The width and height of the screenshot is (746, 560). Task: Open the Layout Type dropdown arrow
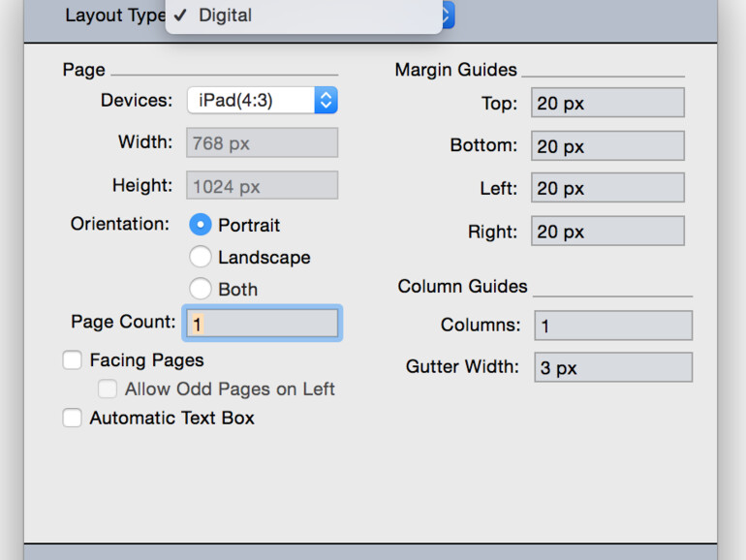448,16
